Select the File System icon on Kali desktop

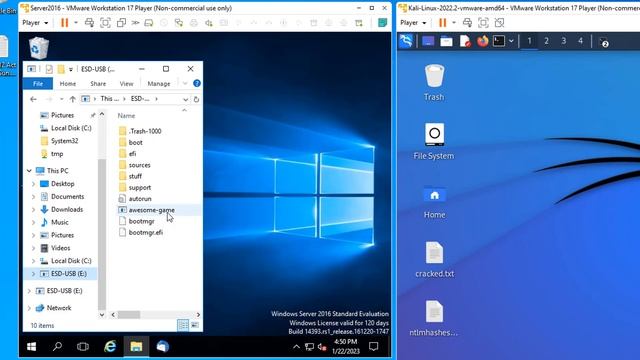pyautogui.click(x=434, y=142)
